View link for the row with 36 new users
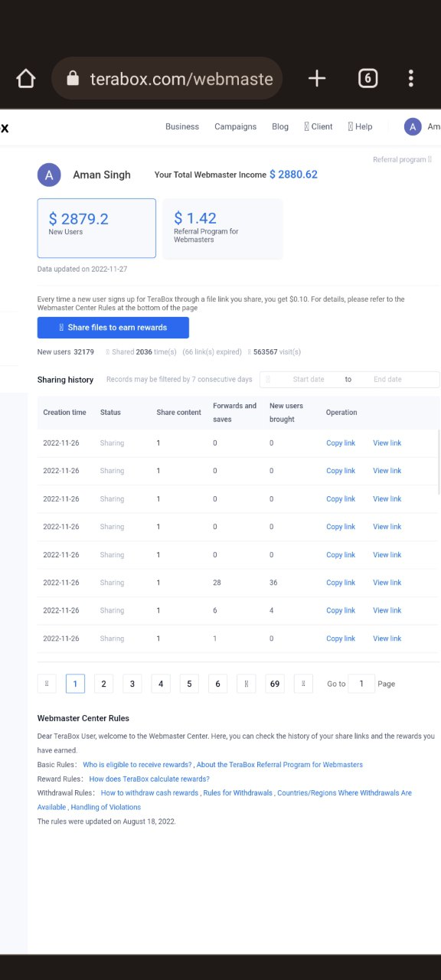This screenshot has width=441, height=980. point(387,583)
